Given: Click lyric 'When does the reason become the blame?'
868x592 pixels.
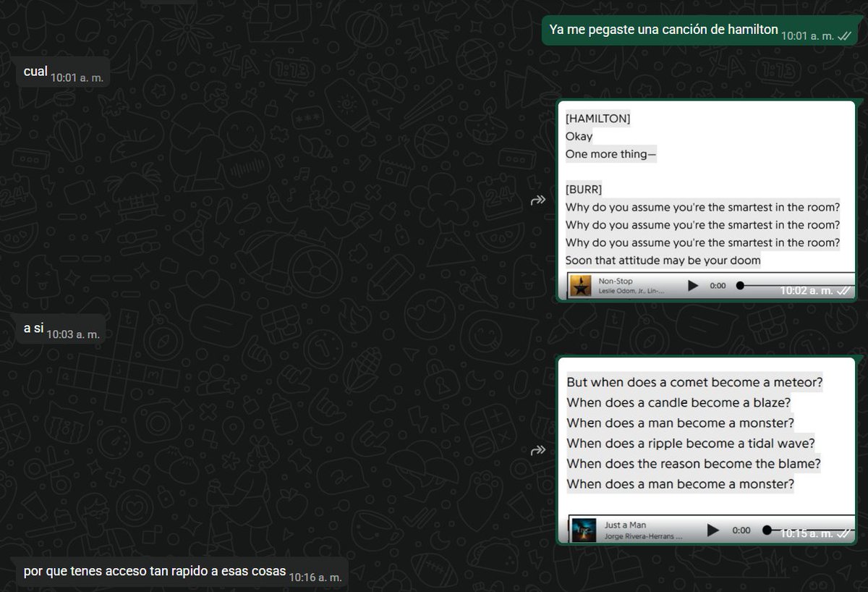Looking at the screenshot, I should [x=693, y=463].
